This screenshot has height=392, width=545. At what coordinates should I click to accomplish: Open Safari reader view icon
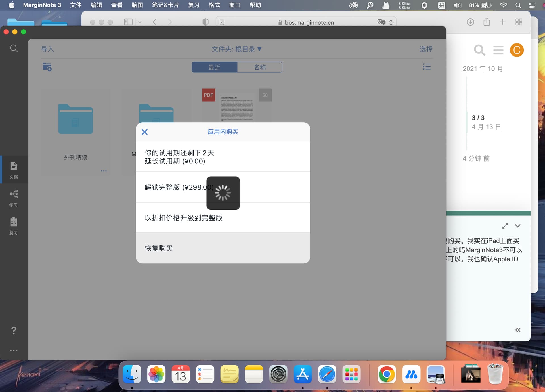tap(222, 22)
